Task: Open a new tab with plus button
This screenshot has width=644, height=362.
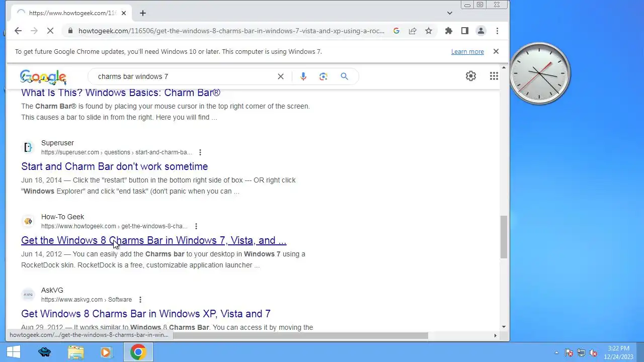Action: 143,13
